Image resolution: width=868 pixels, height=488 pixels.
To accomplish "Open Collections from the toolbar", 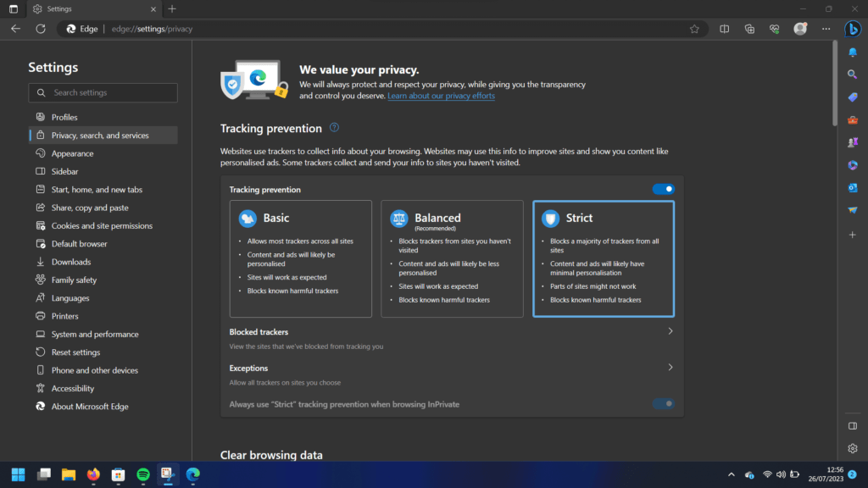I will coord(749,29).
